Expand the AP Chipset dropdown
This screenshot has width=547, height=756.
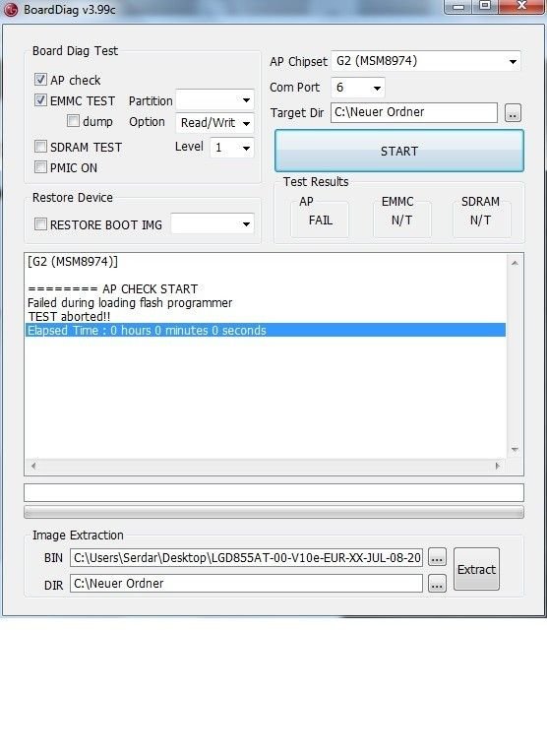point(426,61)
